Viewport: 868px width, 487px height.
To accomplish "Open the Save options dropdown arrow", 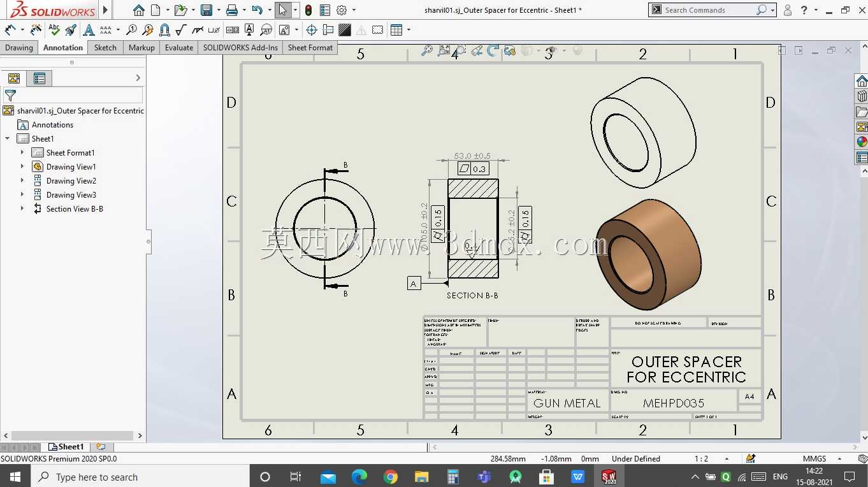I will [x=217, y=10].
